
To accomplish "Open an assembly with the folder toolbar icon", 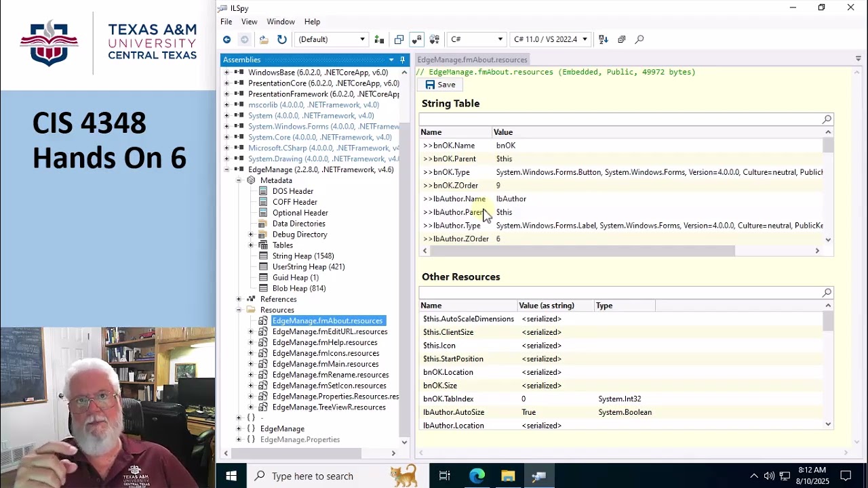I will click(x=264, y=39).
